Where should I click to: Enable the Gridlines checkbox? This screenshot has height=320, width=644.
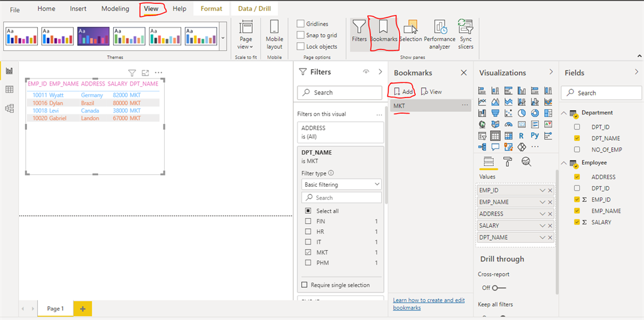tap(301, 24)
